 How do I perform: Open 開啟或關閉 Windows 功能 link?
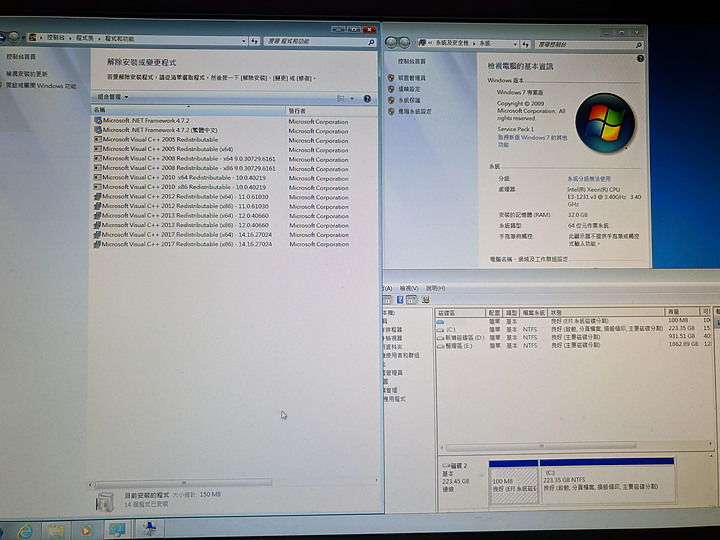point(40,86)
